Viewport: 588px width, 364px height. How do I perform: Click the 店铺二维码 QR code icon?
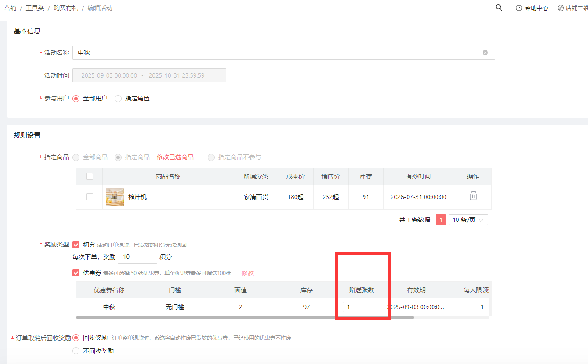[561, 8]
